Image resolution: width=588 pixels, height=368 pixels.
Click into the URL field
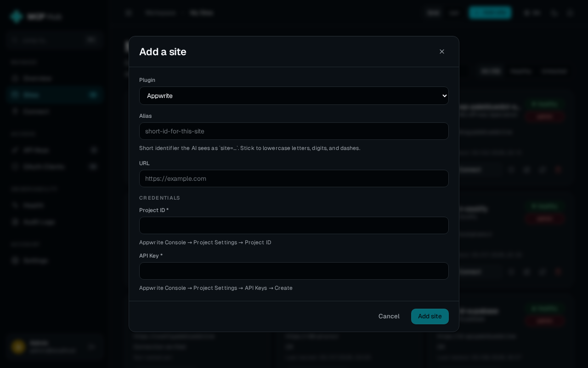[294, 178]
